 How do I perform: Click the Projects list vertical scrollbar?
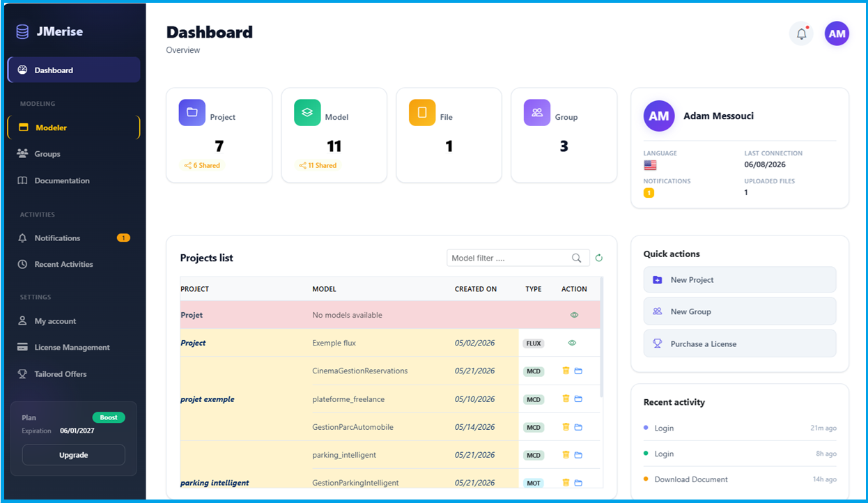tap(601, 338)
